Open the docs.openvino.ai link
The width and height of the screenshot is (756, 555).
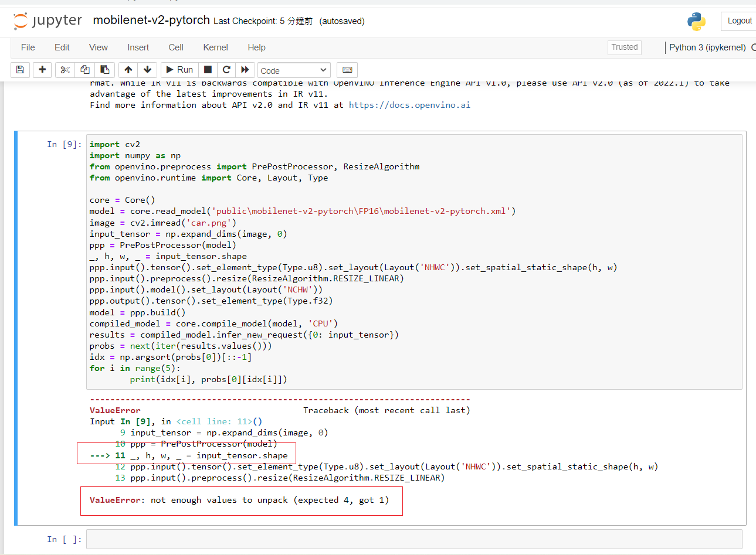(x=409, y=105)
